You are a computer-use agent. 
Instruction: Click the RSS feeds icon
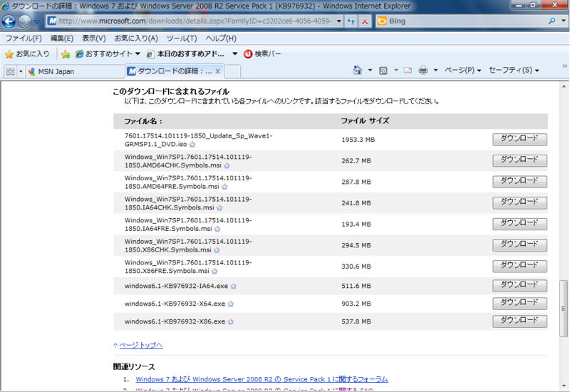click(383, 71)
